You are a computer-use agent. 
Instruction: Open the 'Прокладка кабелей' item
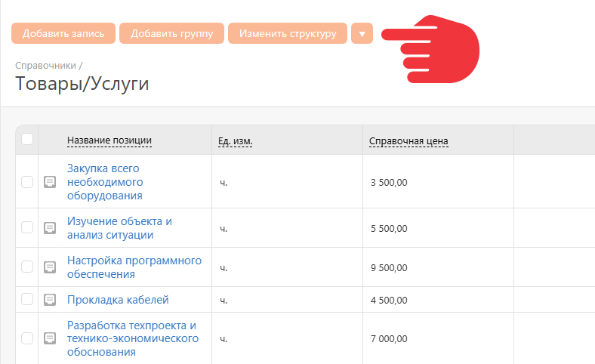coord(118,300)
